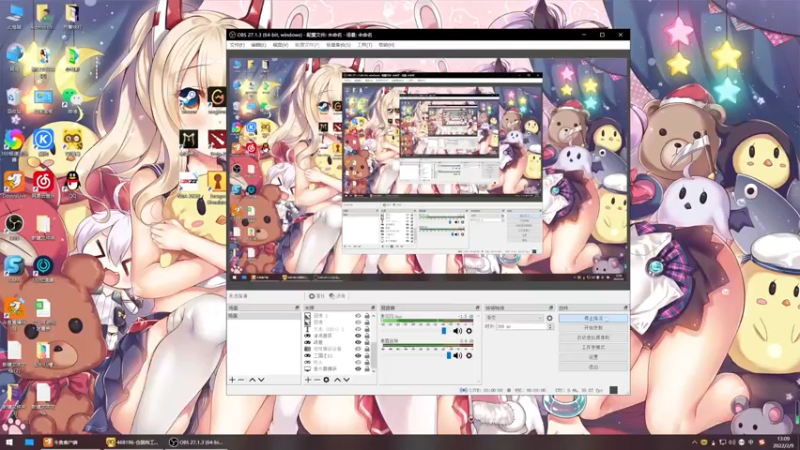The height and width of the screenshot is (450, 800).
Task: Toggle the lock on 图像 2 source
Action: pos(367,316)
